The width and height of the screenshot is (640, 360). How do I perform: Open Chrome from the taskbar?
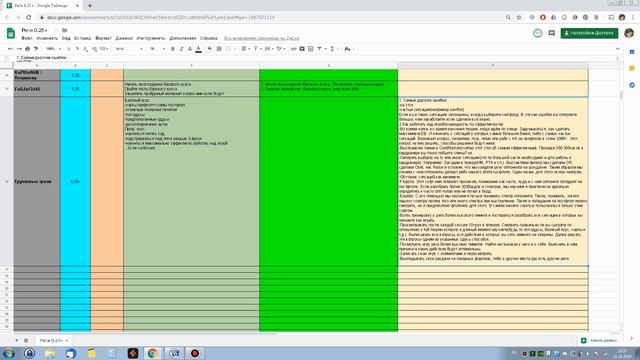point(153,353)
